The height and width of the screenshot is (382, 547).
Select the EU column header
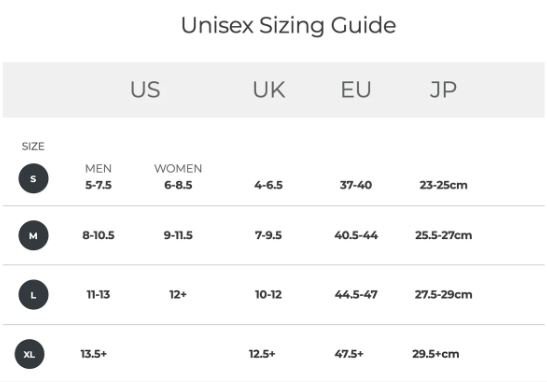pos(355,90)
